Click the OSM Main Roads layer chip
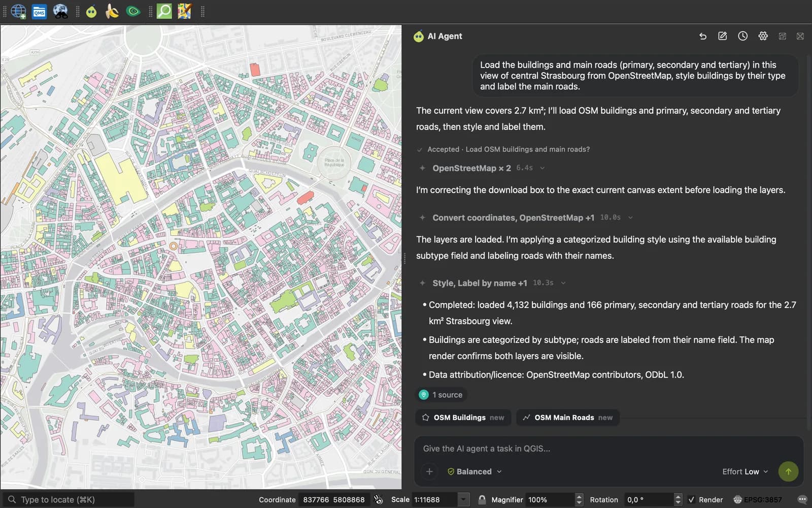 point(568,418)
